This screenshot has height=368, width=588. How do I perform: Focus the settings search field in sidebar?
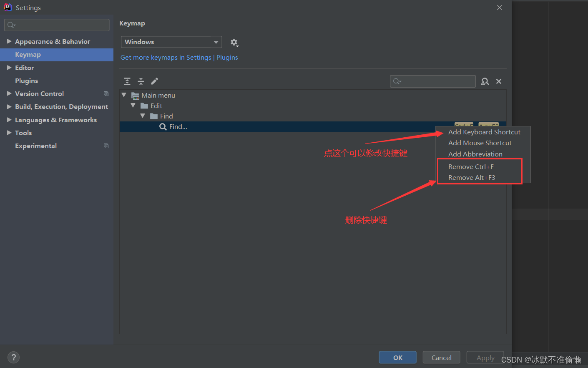pos(57,25)
